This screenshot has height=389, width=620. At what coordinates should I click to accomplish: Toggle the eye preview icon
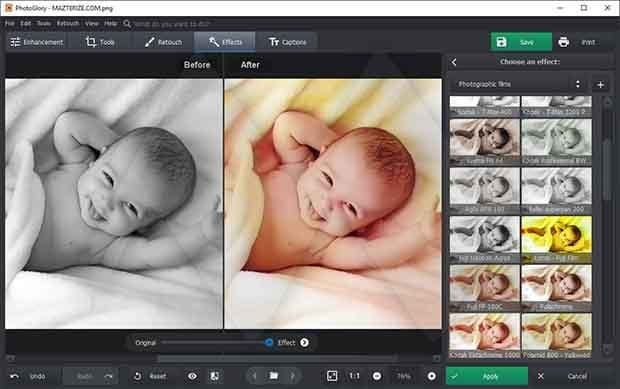193,376
